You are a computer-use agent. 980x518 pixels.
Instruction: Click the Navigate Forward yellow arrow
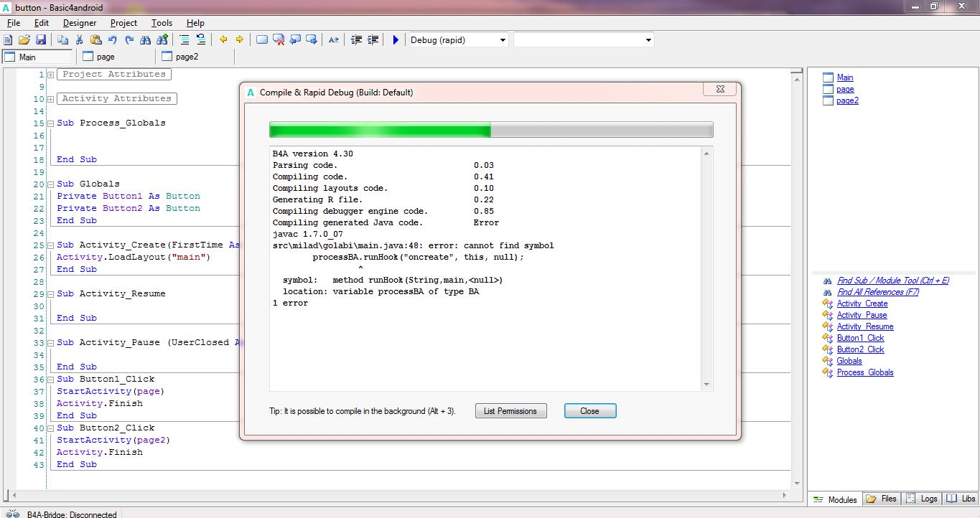[x=239, y=40]
